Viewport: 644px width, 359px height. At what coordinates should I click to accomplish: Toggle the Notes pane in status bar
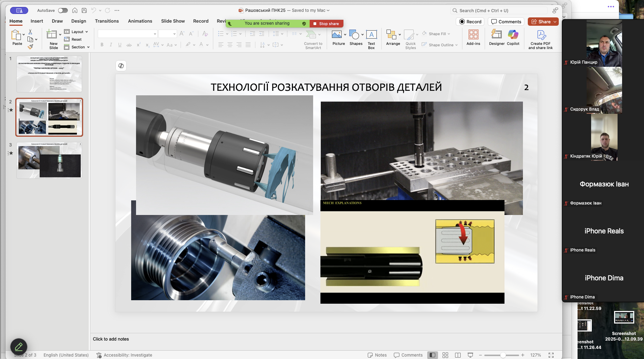[377, 355]
